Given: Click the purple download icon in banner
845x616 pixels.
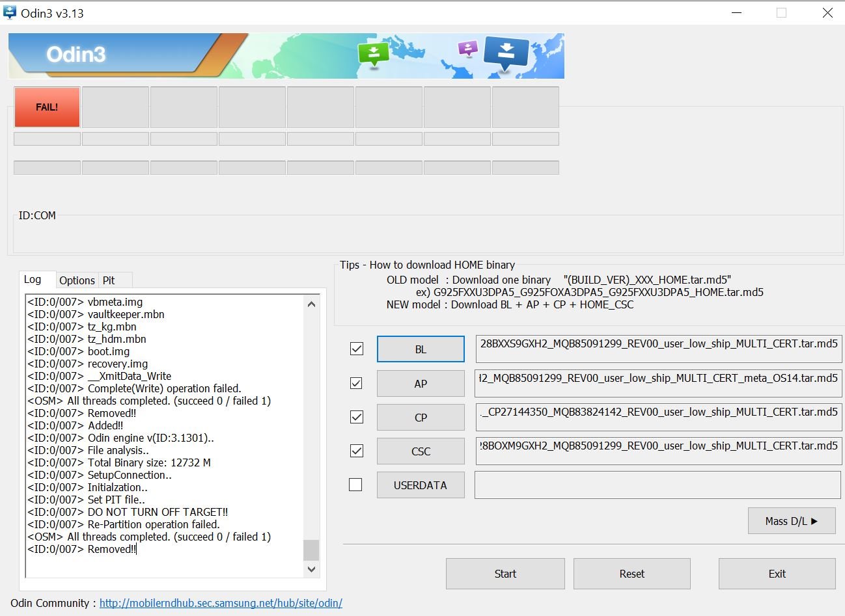Looking at the screenshot, I should coord(467,48).
